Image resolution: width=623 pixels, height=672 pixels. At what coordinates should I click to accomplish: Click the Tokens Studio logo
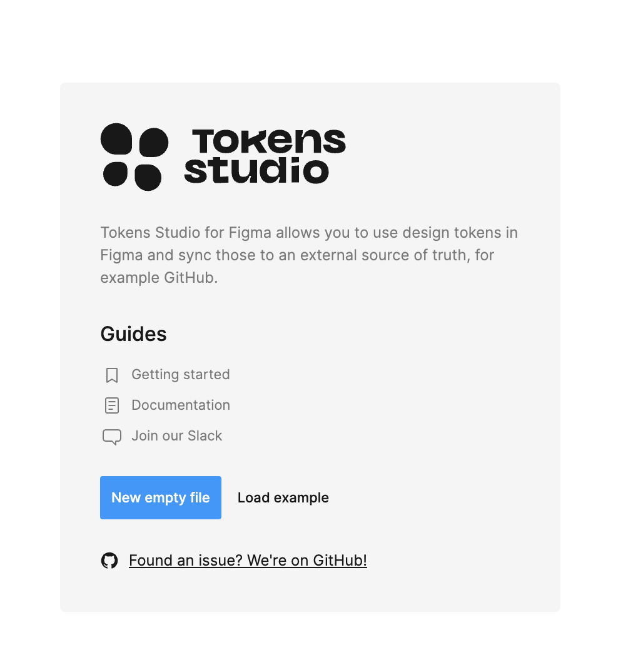pyautogui.click(x=222, y=156)
